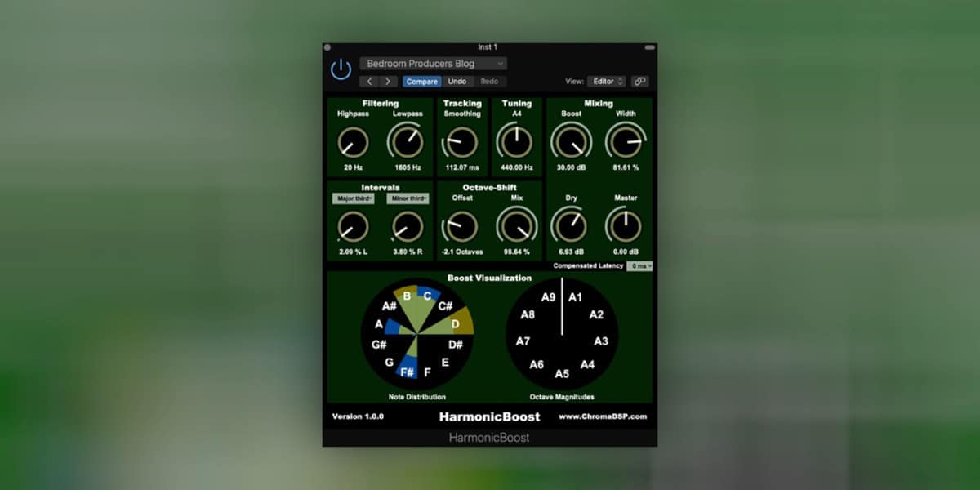Click the Highpass filter knob
This screenshot has width=980, height=490.
pos(353,143)
